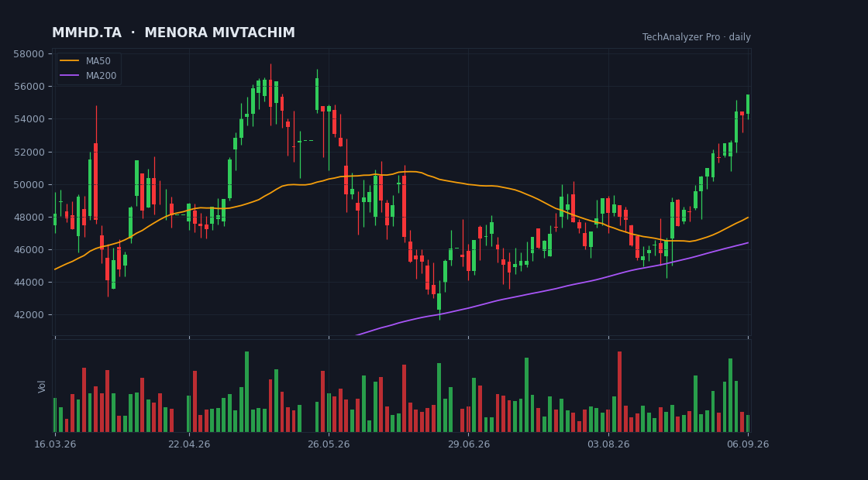Click the 26.05.26 date axis label
Screen dimensions: 868x480
[x=329, y=444]
